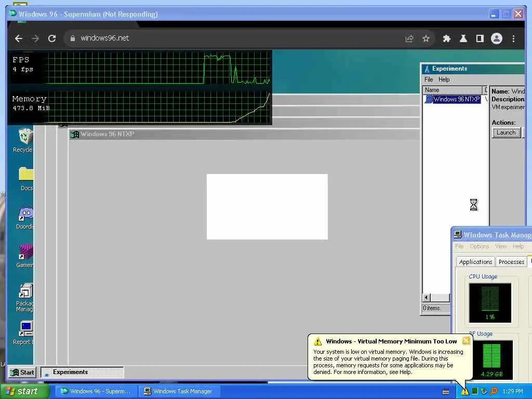
Task: Select the Experiments taskbar button
Action: point(82,372)
